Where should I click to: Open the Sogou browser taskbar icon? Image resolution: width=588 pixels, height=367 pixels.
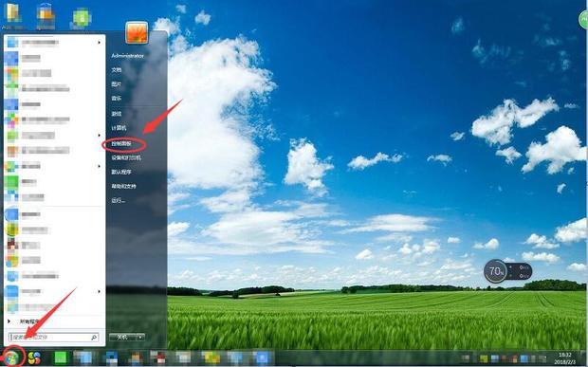coord(34,358)
